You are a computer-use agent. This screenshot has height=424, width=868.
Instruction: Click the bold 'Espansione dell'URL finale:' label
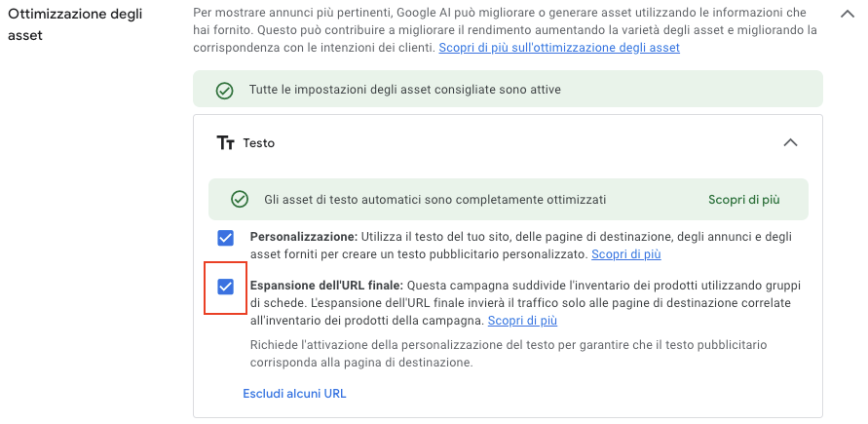(x=327, y=286)
